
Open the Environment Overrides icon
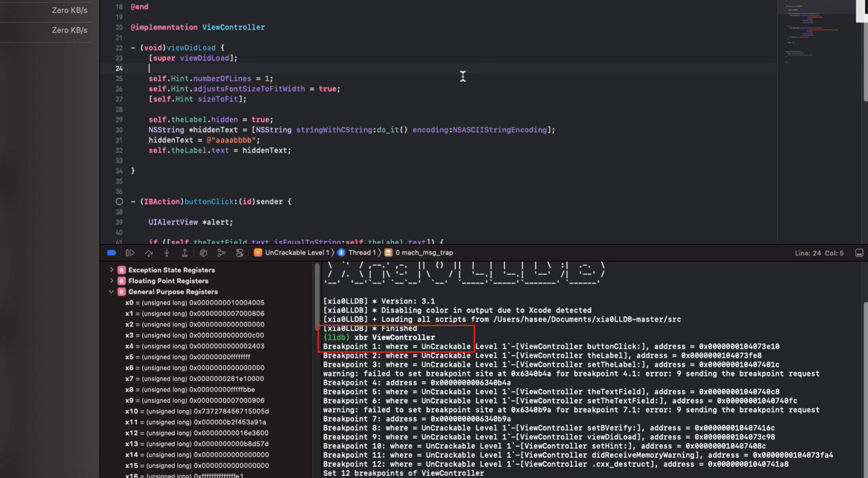[240, 253]
